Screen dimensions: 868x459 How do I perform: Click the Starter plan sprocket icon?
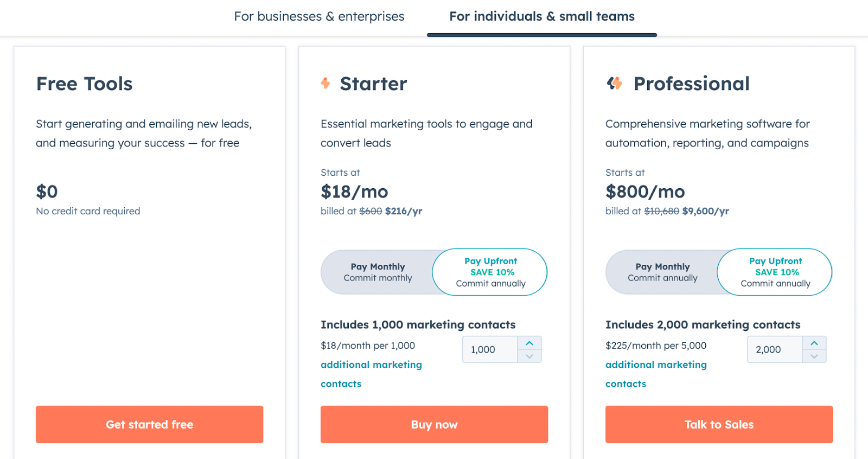click(325, 83)
